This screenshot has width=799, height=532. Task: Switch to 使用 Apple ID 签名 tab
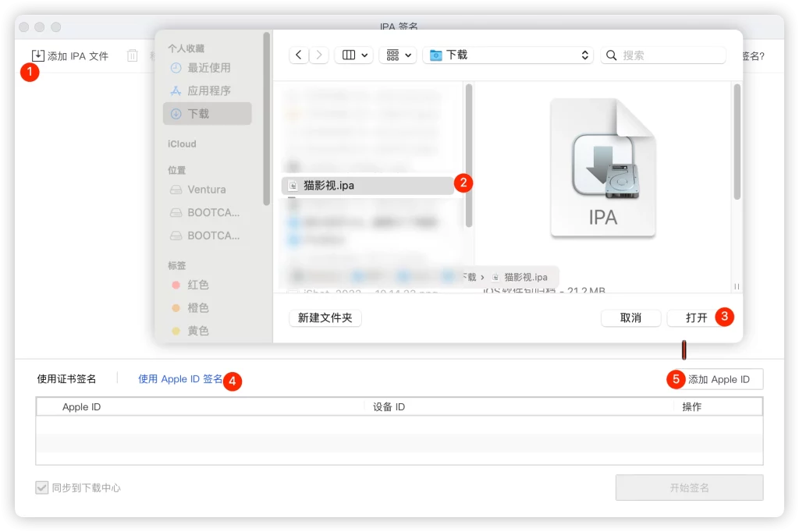coord(180,379)
